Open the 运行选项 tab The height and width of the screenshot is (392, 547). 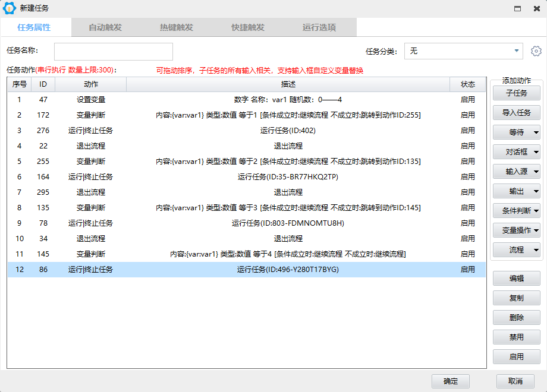tap(319, 27)
